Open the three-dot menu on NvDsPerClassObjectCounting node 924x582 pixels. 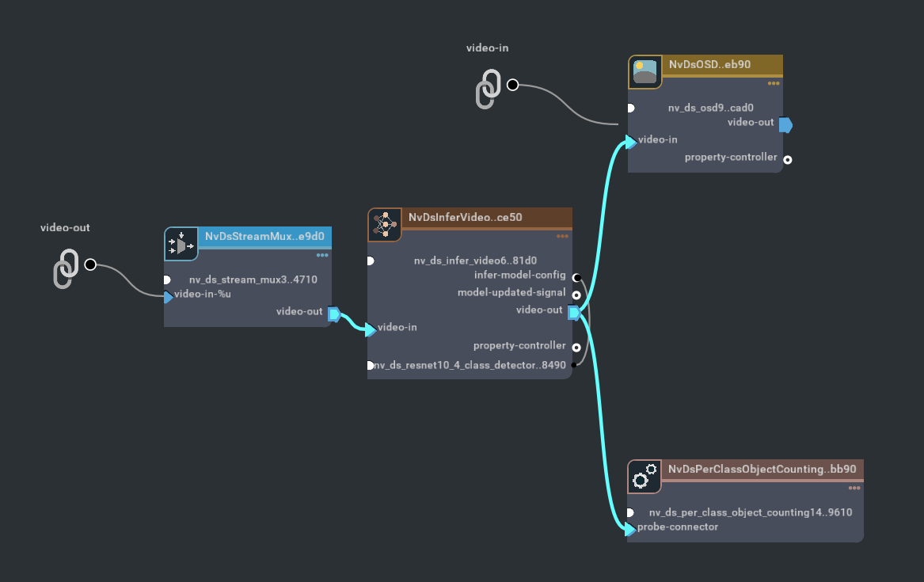click(x=853, y=489)
